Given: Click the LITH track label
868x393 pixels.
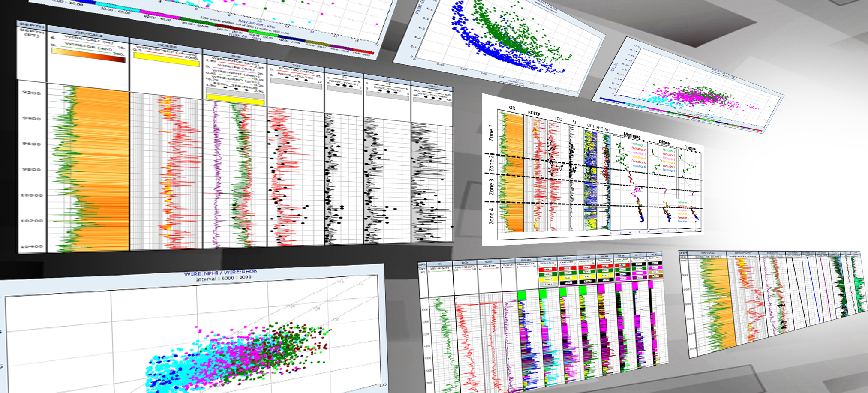Looking at the screenshot, I should (x=590, y=126).
